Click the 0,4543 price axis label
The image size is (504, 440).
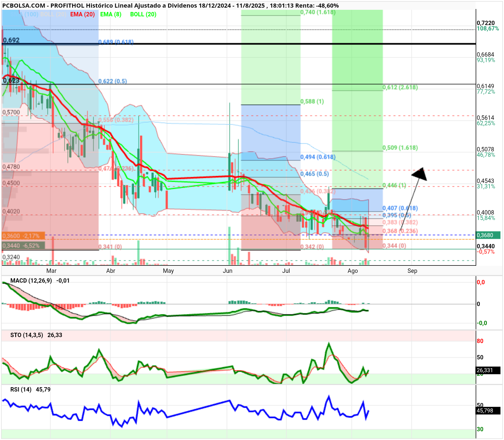pyautogui.click(x=486, y=181)
